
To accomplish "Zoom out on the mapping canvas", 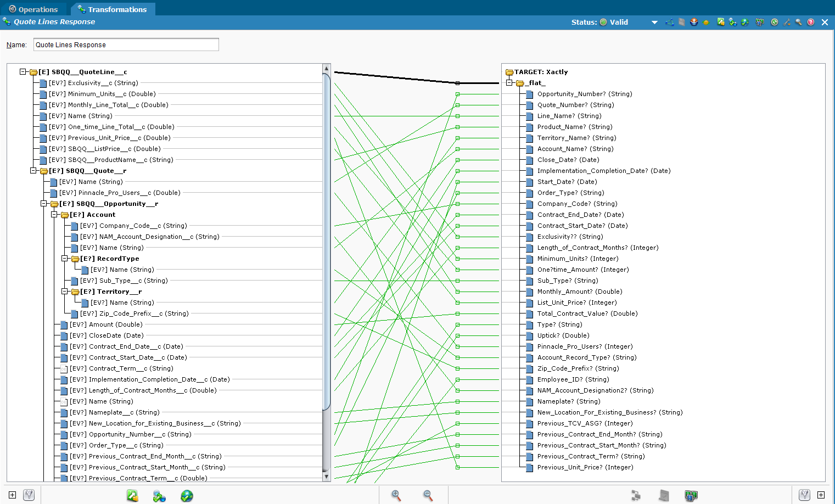I will (x=428, y=495).
